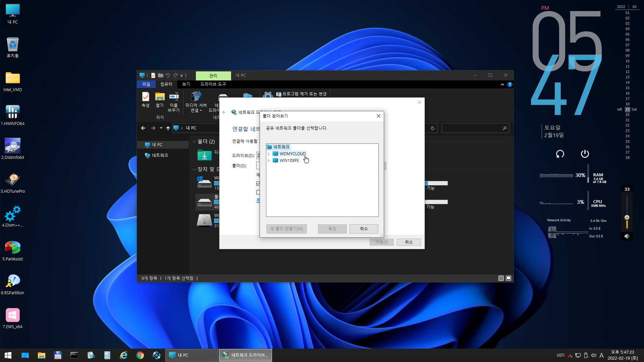Expand the WIN10XPE tree node
Screen dimensions: 644x362
click(269, 161)
